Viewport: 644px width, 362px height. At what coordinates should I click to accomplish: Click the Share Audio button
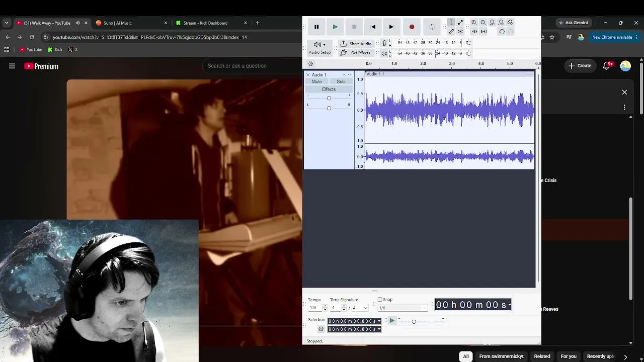tap(356, 44)
